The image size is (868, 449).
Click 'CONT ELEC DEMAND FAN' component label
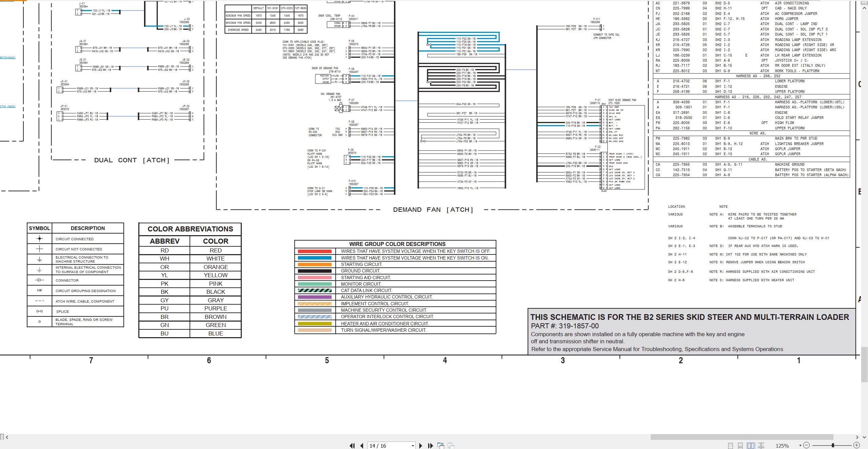click(x=622, y=100)
